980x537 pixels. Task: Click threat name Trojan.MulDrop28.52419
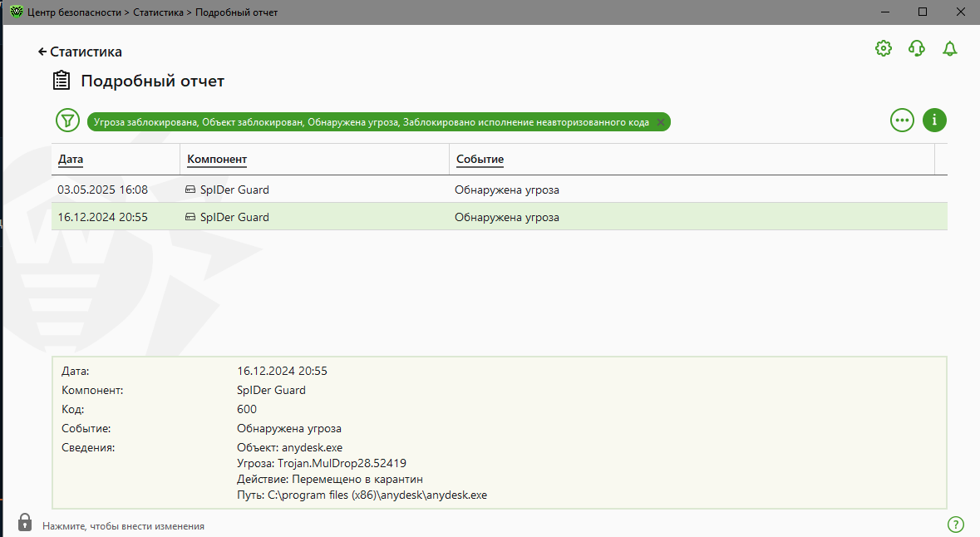(x=342, y=463)
